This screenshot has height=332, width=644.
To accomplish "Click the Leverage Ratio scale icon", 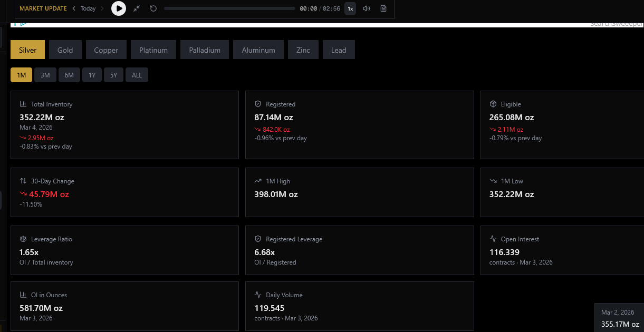I will [23, 239].
